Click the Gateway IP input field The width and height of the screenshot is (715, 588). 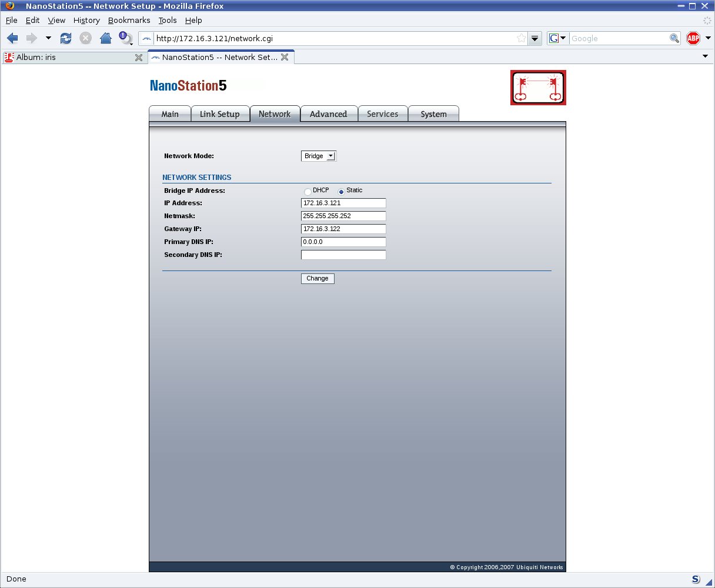pyautogui.click(x=343, y=229)
